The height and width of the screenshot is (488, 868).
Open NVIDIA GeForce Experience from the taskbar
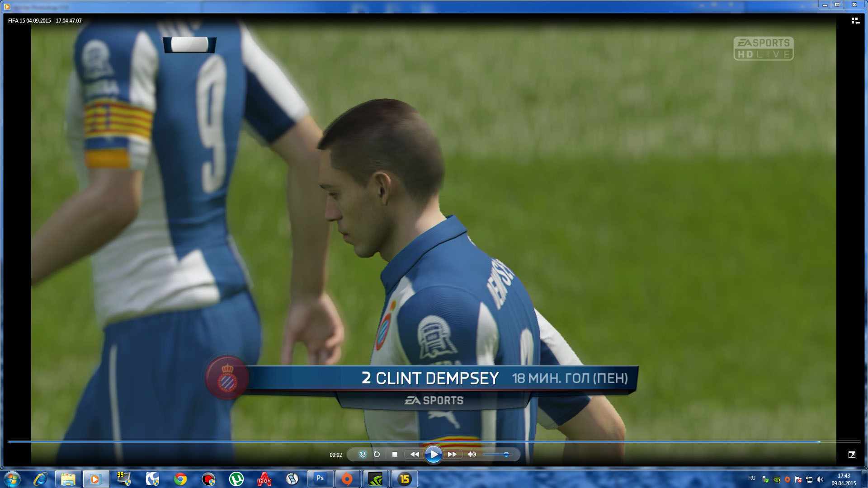click(x=376, y=479)
